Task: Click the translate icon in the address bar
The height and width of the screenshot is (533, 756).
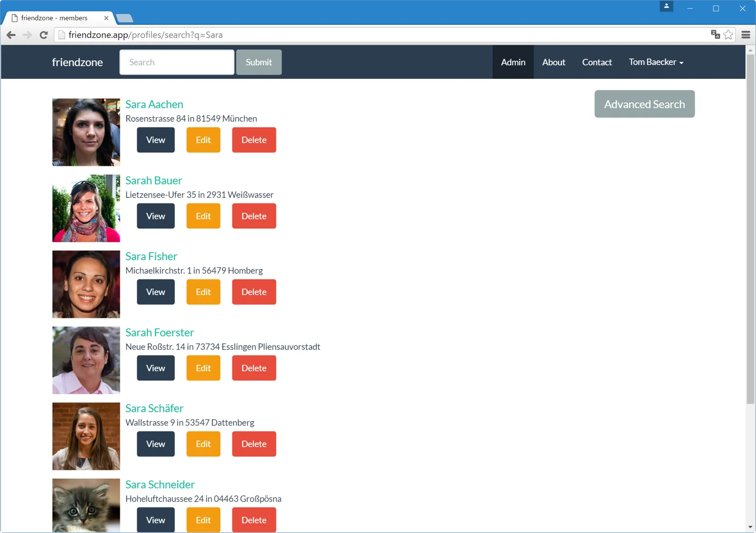Action: [715, 34]
